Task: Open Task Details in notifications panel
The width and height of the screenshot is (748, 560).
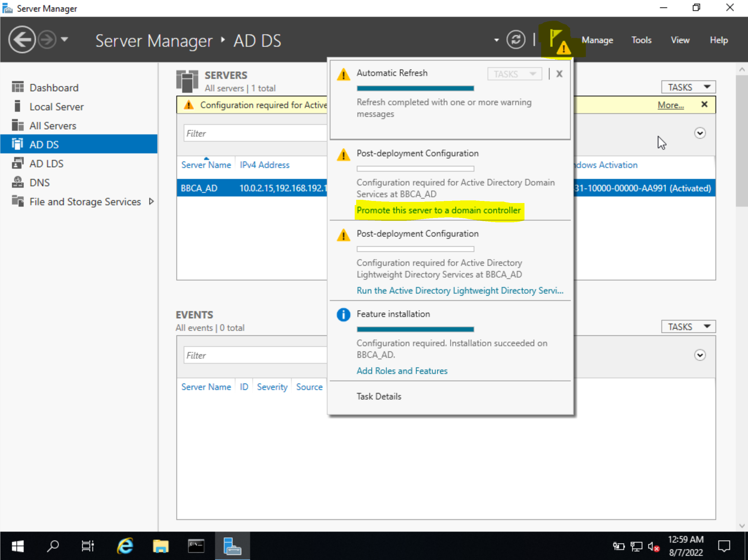Action: pos(379,396)
